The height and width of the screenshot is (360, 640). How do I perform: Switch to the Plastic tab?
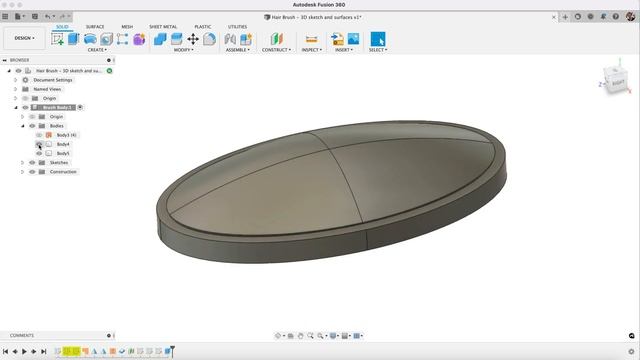(203, 27)
